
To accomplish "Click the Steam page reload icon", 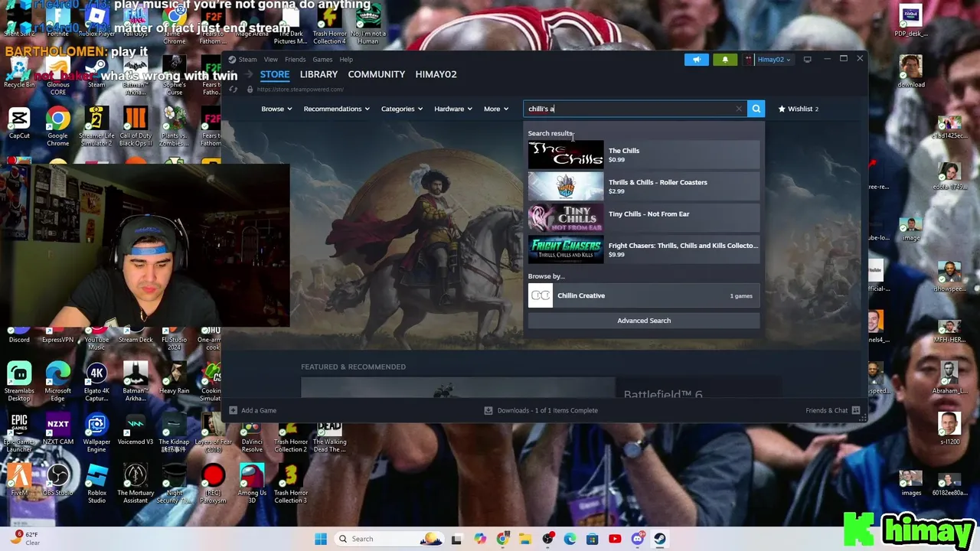I will pos(234,90).
